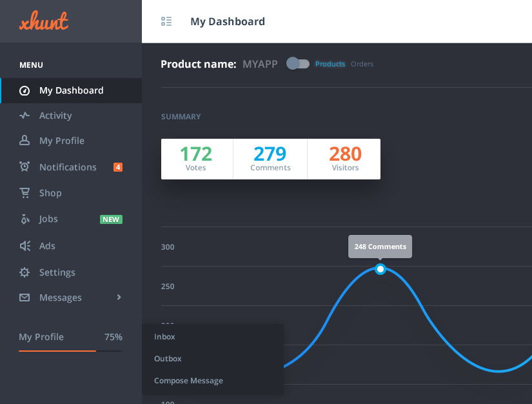This screenshot has width=532, height=404.
Task: Click the My Profile 75% progress bar
Action: [x=70, y=351]
